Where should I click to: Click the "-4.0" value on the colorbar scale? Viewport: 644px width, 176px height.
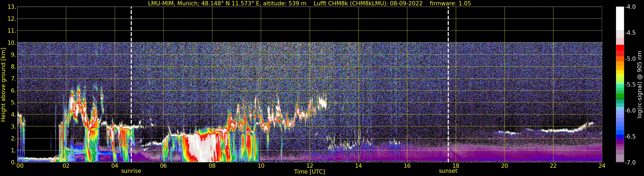pyautogui.click(x=630, y=7)
